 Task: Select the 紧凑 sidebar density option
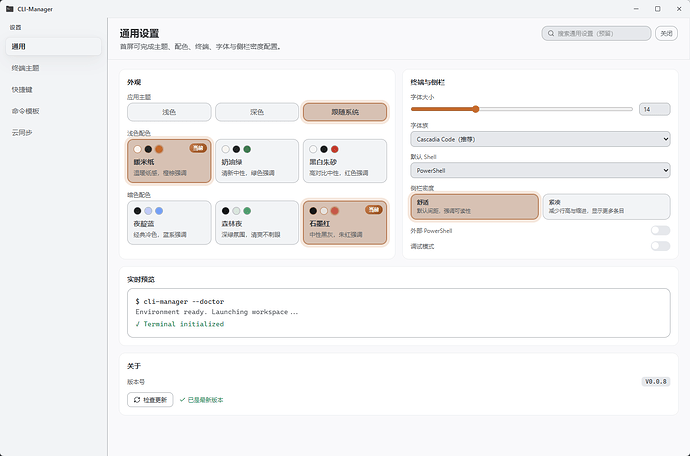pos(606,206)
